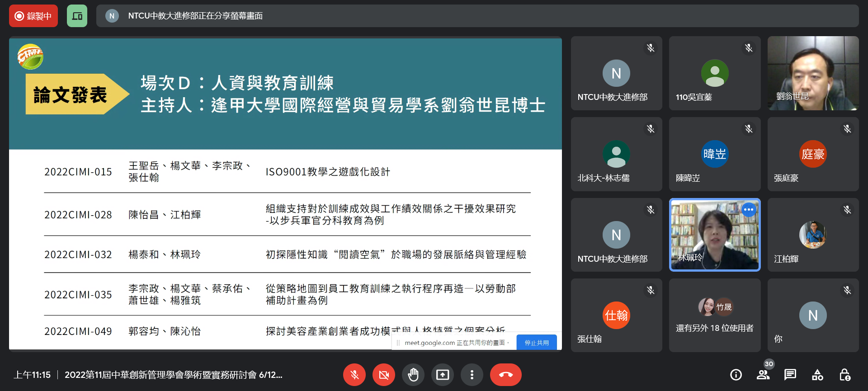Viewport: 868px width, 391px height.
Task: Open the meeting details info icon
Action: [736, 375]
